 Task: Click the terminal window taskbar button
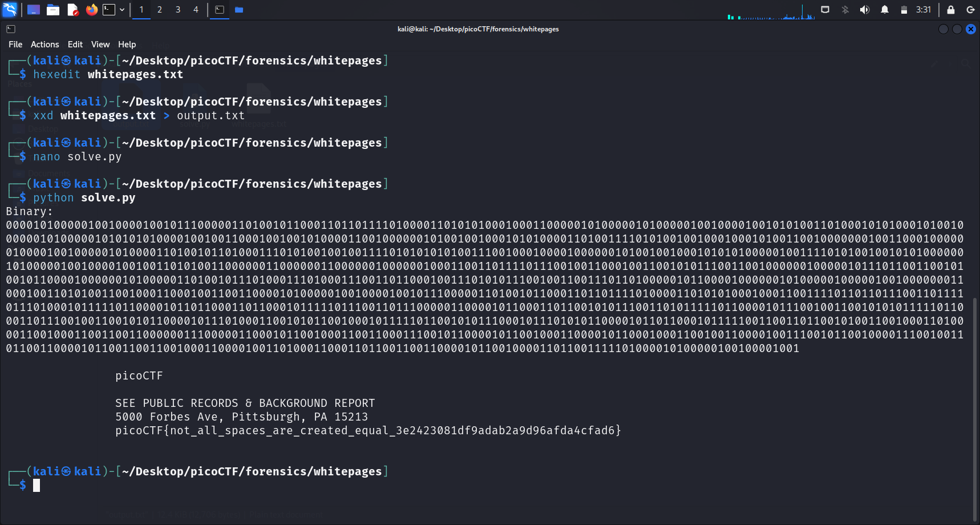[220, 10]
